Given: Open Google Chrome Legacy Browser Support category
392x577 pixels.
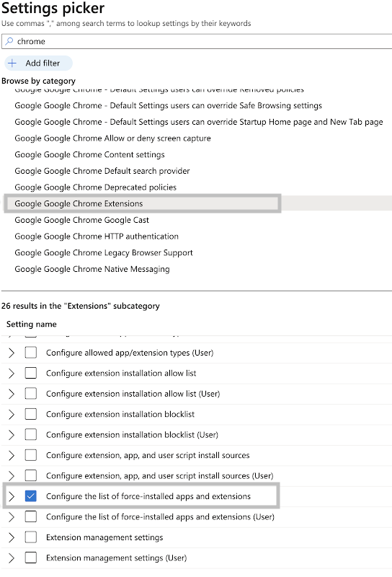Looking at the screenshot, I should pos(103,253).
